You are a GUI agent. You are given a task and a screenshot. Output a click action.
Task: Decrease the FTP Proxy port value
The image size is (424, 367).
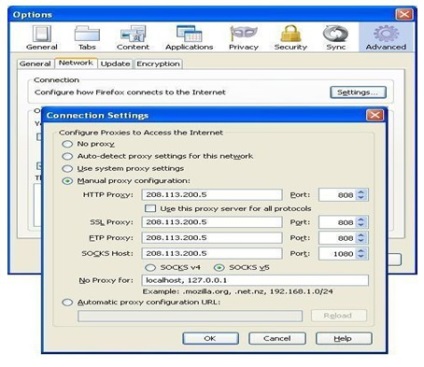coord(361,241)
